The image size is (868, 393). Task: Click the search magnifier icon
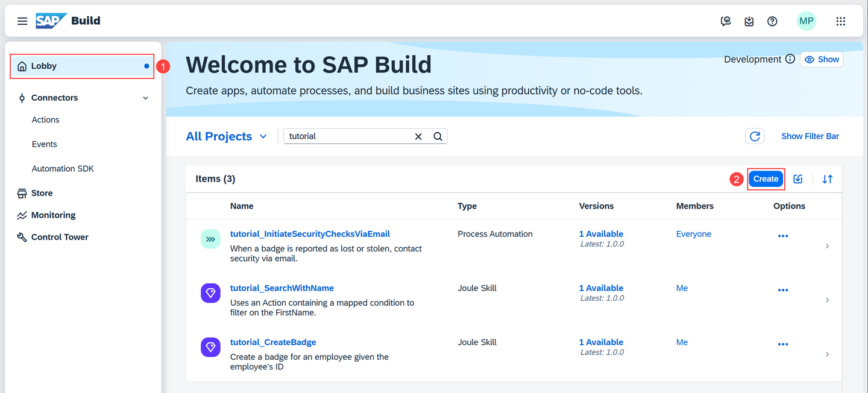point(438,136)
